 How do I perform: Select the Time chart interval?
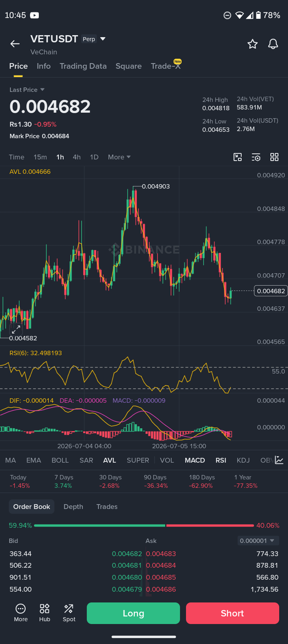(17, 157)
